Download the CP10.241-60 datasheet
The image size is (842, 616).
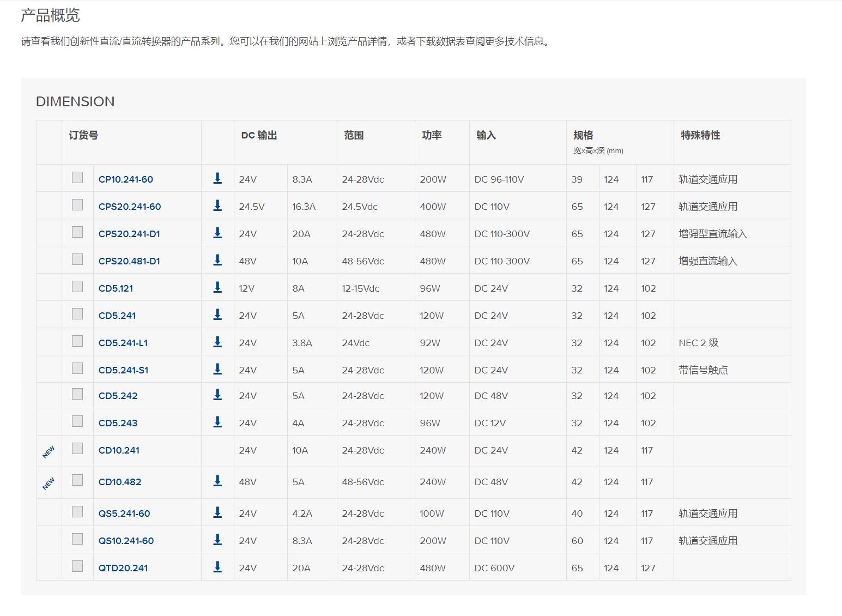217,178
